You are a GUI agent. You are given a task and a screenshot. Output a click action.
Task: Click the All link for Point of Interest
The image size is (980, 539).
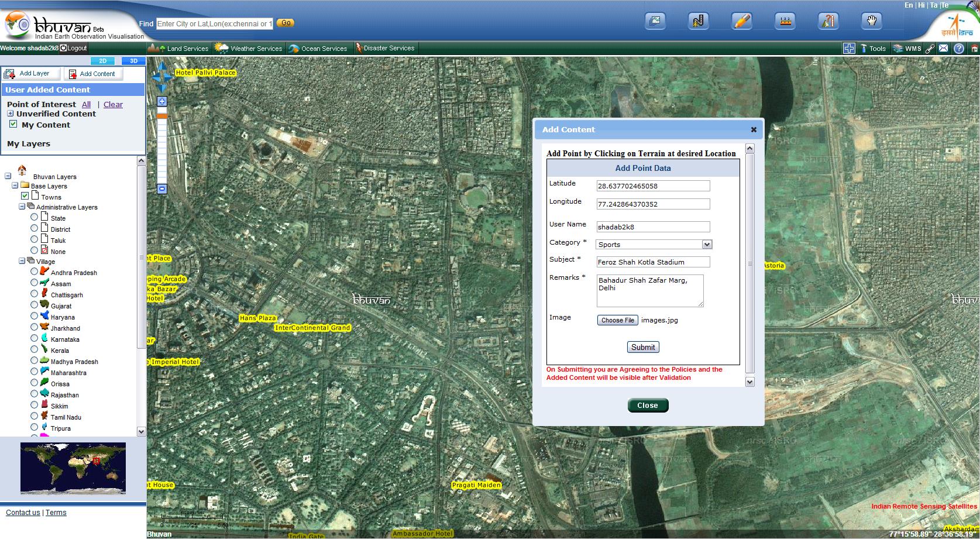click(x=86, y=104)
